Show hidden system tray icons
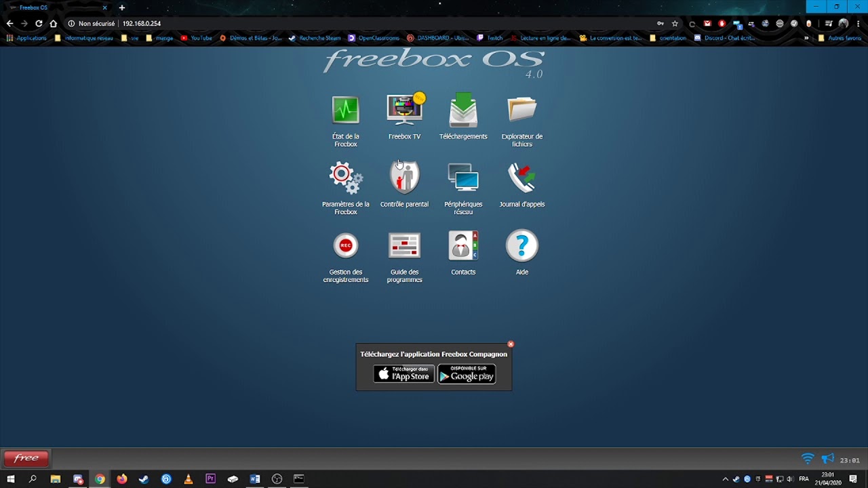 coord(725,479)
